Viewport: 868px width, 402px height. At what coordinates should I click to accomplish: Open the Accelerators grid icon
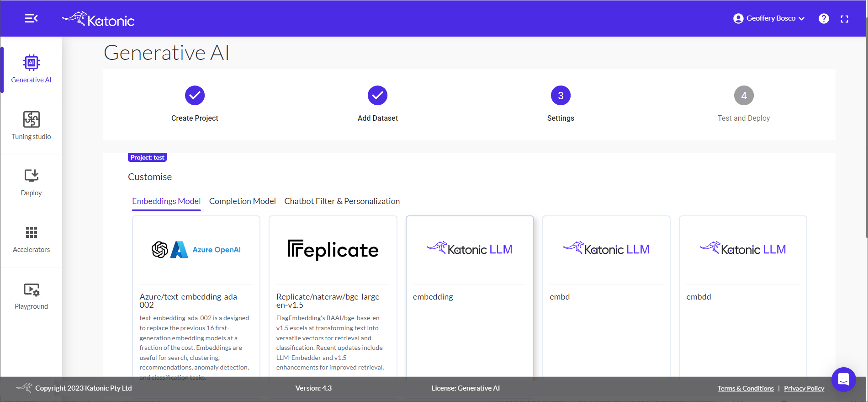[31, 232]
